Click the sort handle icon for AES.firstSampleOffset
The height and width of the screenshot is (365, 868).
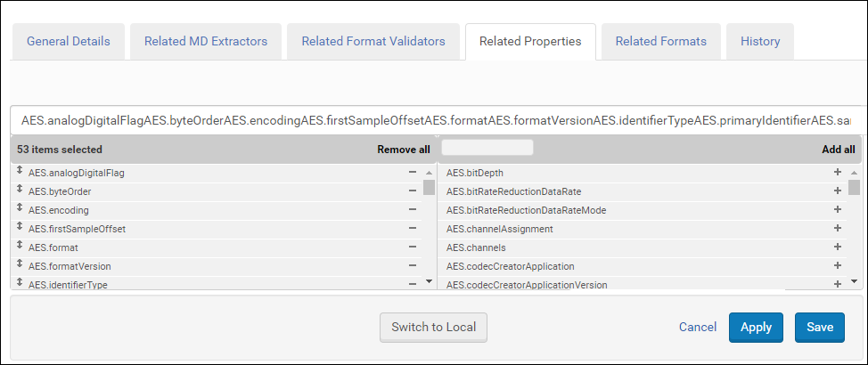(20, 229)
